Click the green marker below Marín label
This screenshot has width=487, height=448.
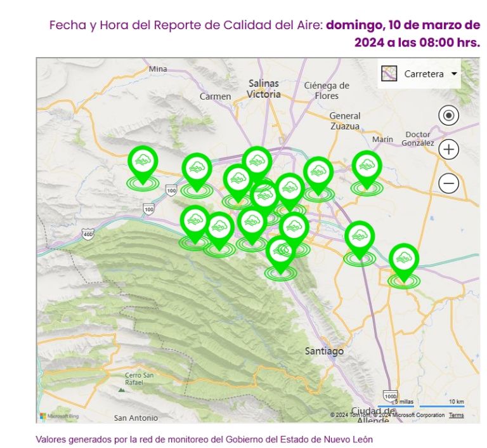[x=367, y=168]
